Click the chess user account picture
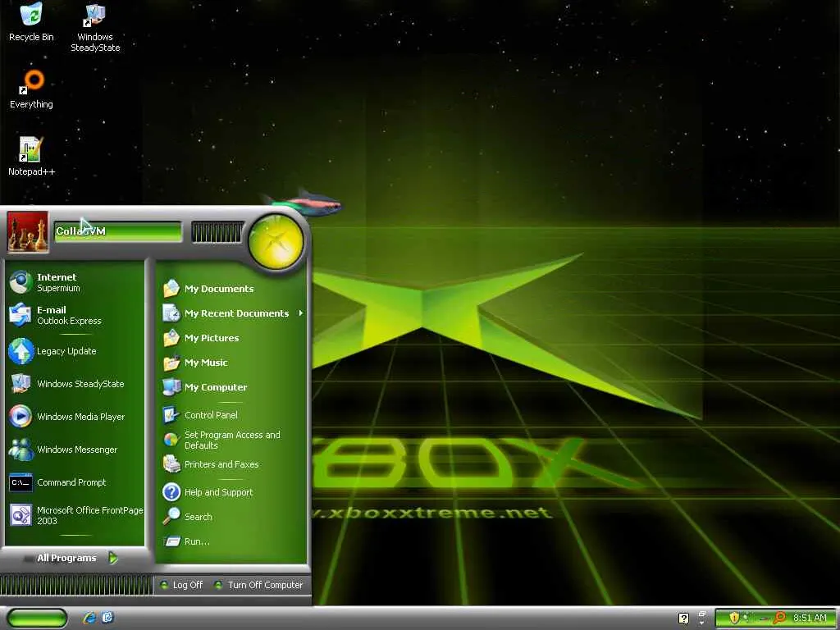The width and height of the screenshot is (840, 630). pyautogui.click(x=27, y=232)
